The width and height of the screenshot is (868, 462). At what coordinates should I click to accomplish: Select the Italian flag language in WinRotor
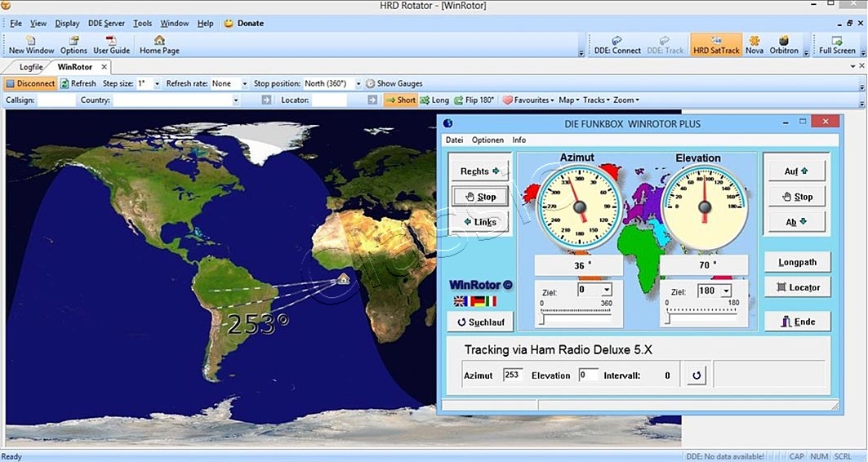click(491, 301)
